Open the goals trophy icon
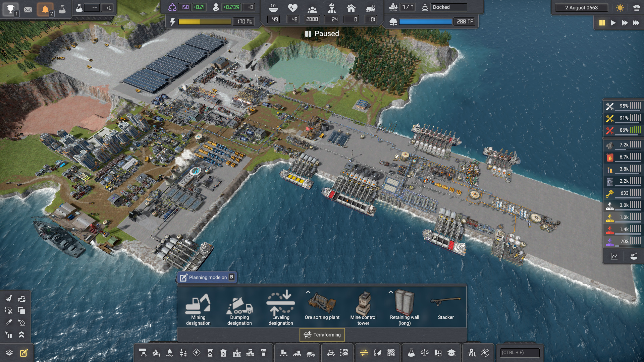Viewport: 644px width, 362px height. (x=11, y=9)
